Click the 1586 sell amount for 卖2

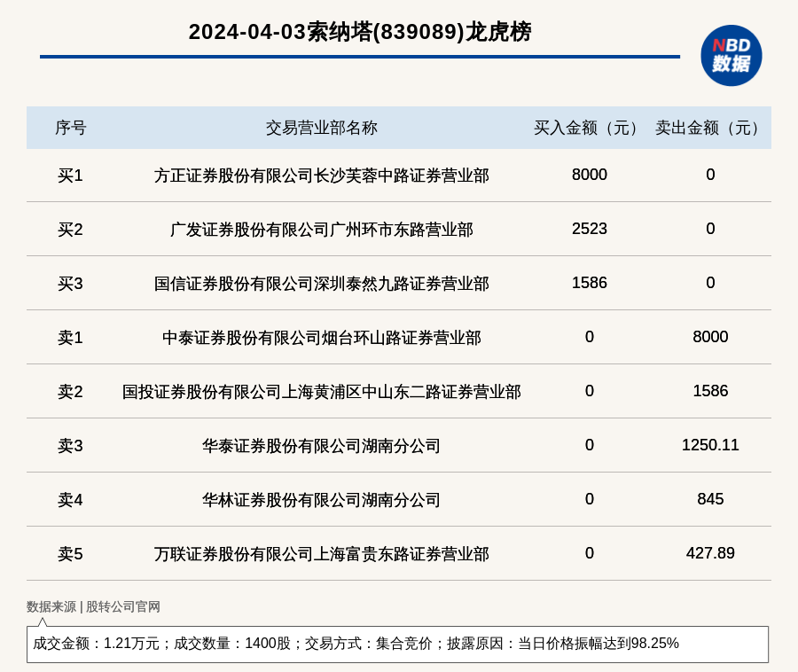710,391
